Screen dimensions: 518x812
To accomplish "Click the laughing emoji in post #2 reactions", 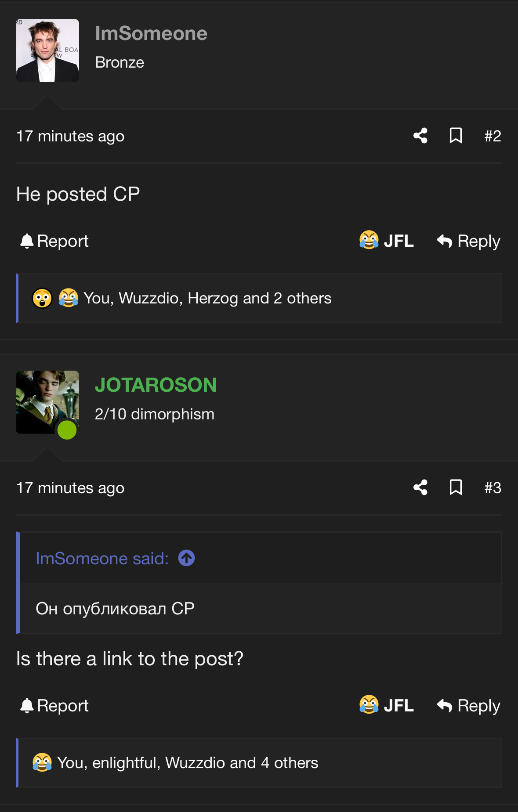I will click(69, 298).
